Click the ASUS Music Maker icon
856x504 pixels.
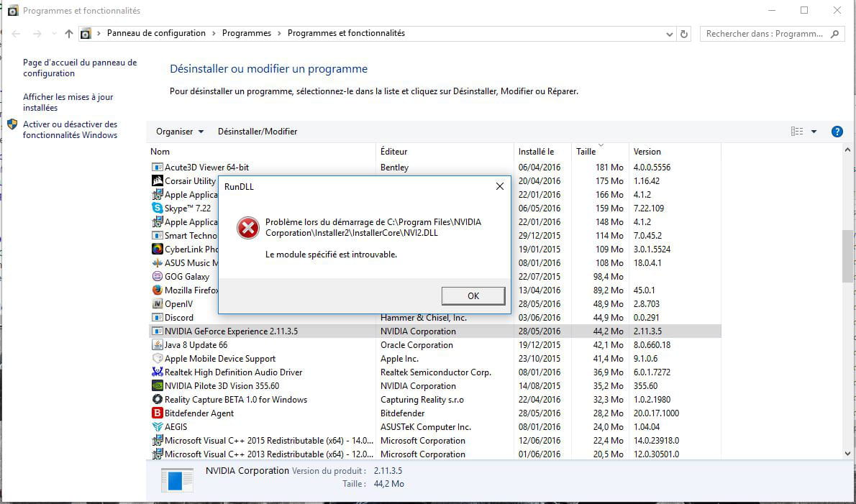[158, 262]
